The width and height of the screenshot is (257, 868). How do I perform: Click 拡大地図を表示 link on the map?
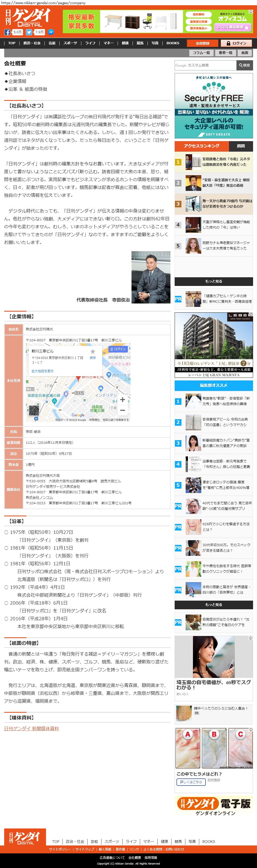point(42,371)
